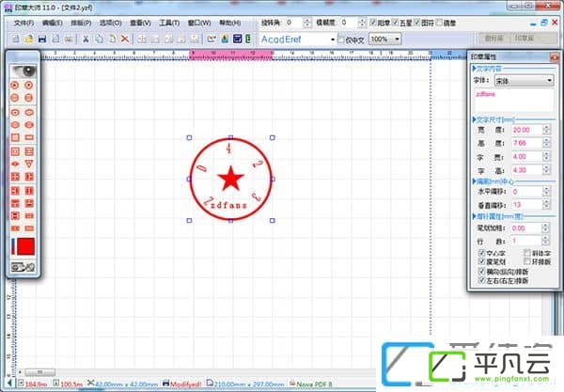Open the 文件(F) menu
The width and height of the screenshot is (564, 392).
coord(23,23)
